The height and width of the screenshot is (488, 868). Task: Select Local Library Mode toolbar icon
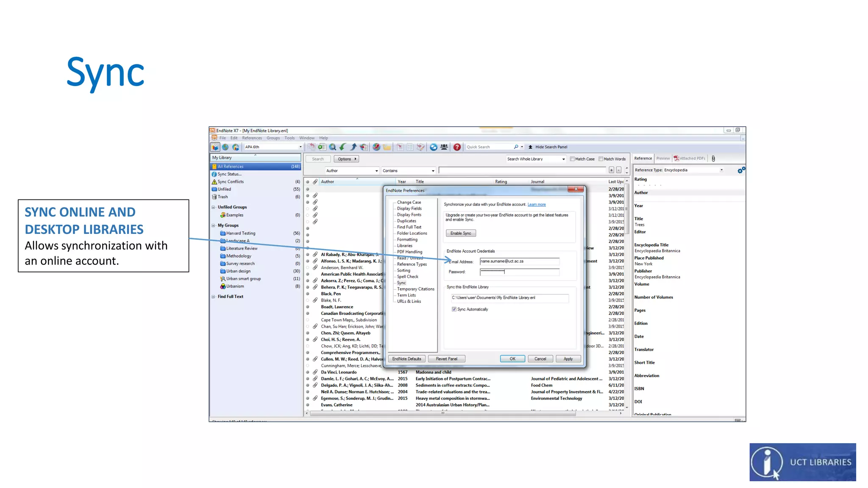click(215, 147)
